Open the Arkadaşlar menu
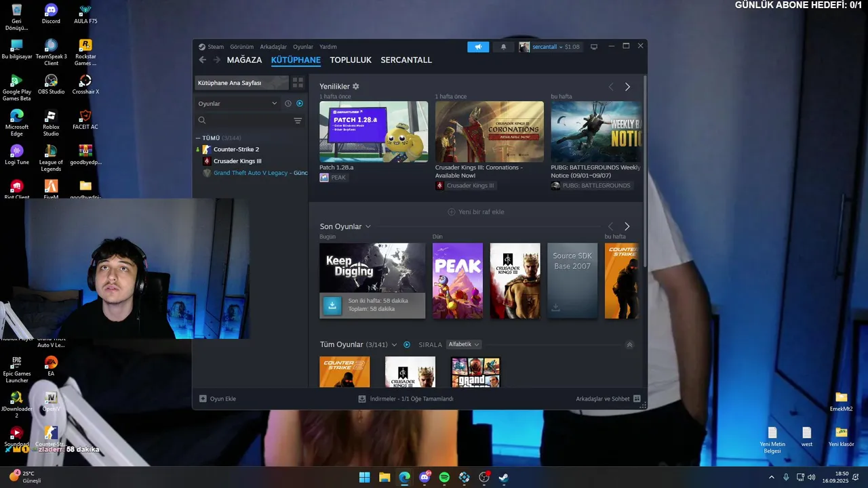Viewport: 868px width, 488px height. [273, 47]
